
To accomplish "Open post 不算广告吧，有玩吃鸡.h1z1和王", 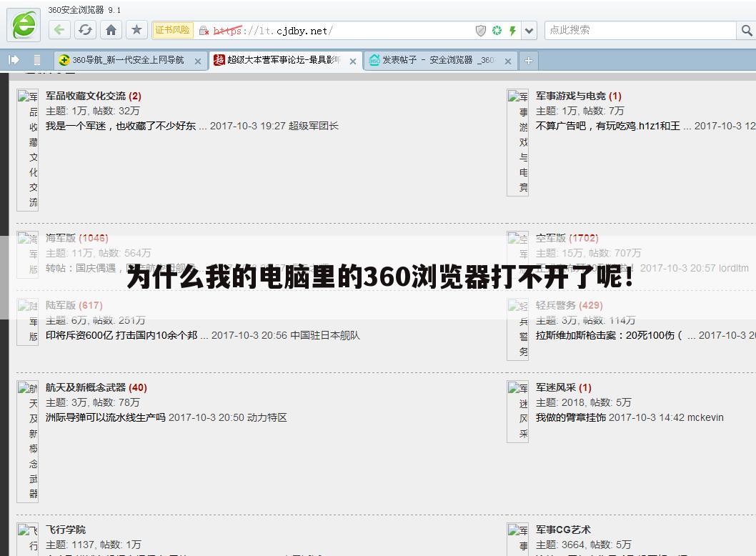I will click(608, 126).
